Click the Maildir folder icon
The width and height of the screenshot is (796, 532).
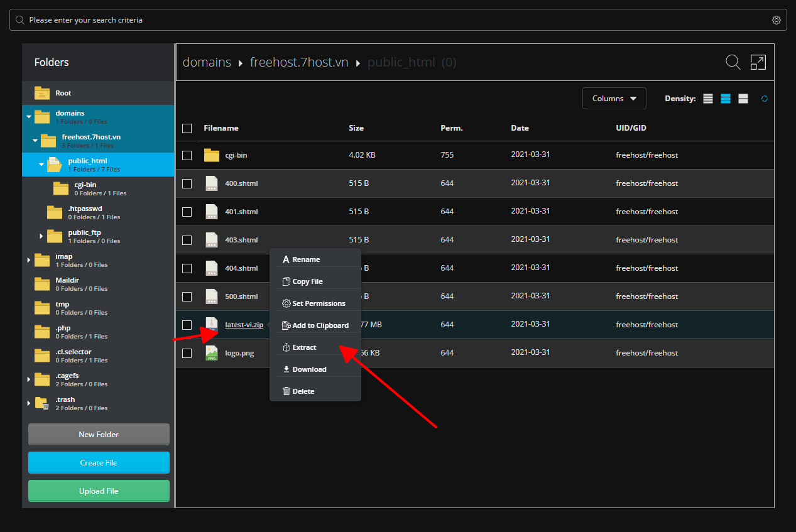(x=42, y=284)
